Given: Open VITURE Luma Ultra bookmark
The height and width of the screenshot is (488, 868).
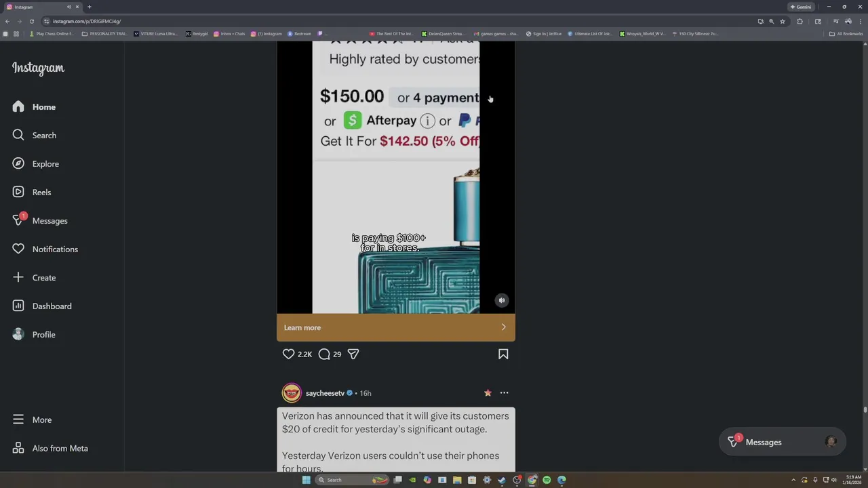Looking at the screenshot, I should [156, 33].
